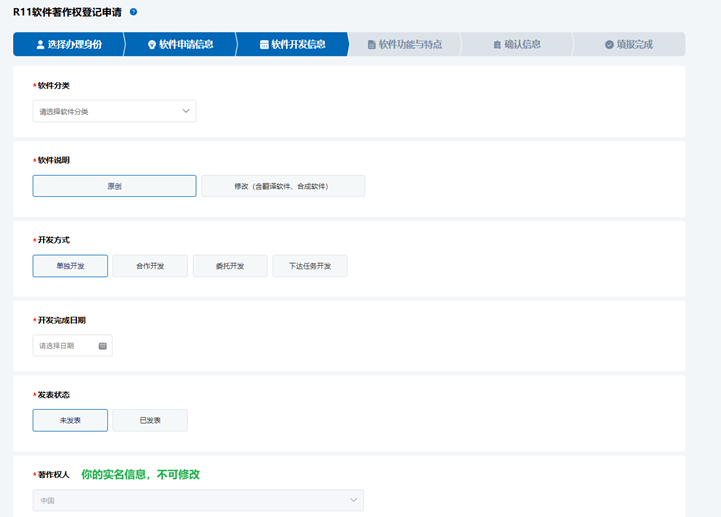Expand the software category chevron arrow
Viewport: 721px width, 517px height.
pyautogui.click(x=186, y=111)
